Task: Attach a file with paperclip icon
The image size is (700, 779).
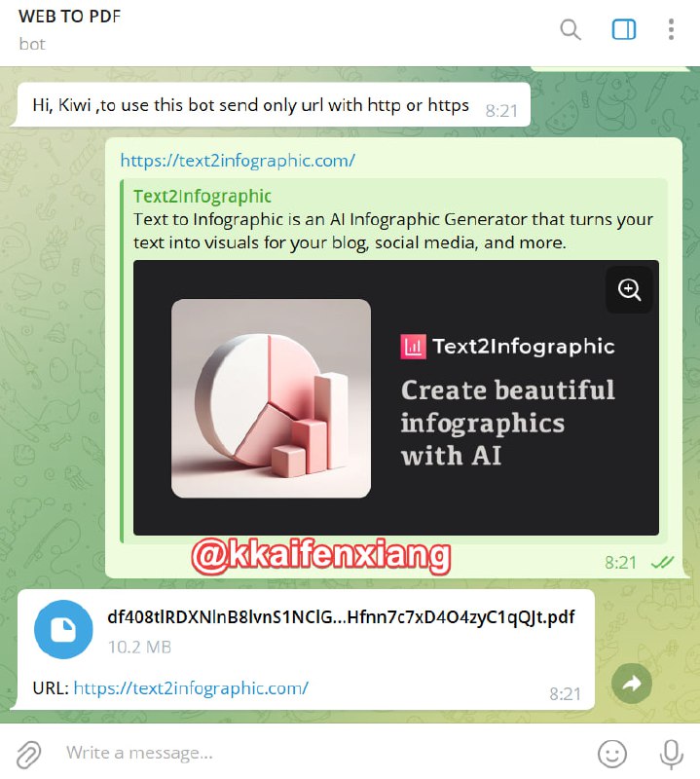Action: point(29,754)
